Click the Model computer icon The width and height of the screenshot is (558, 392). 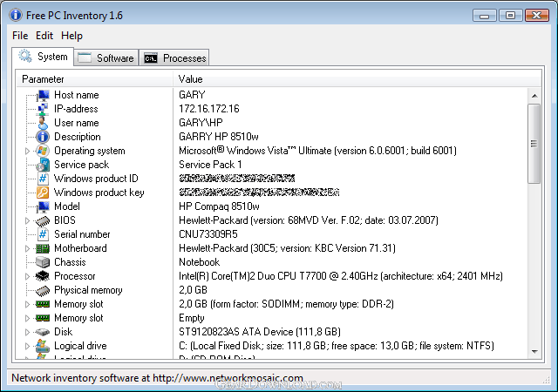point(43,206)
